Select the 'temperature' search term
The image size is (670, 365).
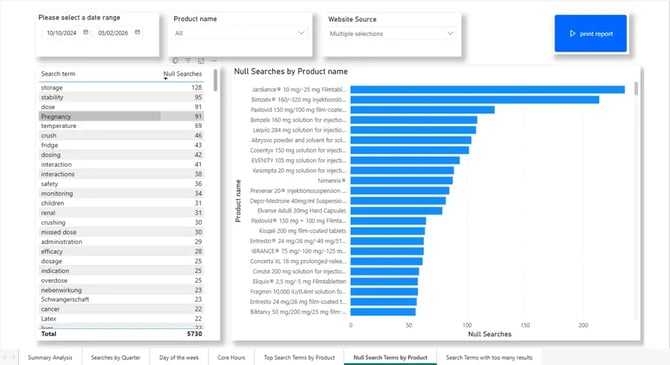click(x=121, y=126)
